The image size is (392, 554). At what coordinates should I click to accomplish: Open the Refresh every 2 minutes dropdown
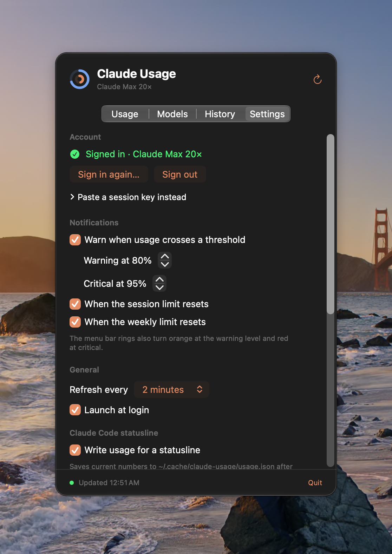pos(172,389)
